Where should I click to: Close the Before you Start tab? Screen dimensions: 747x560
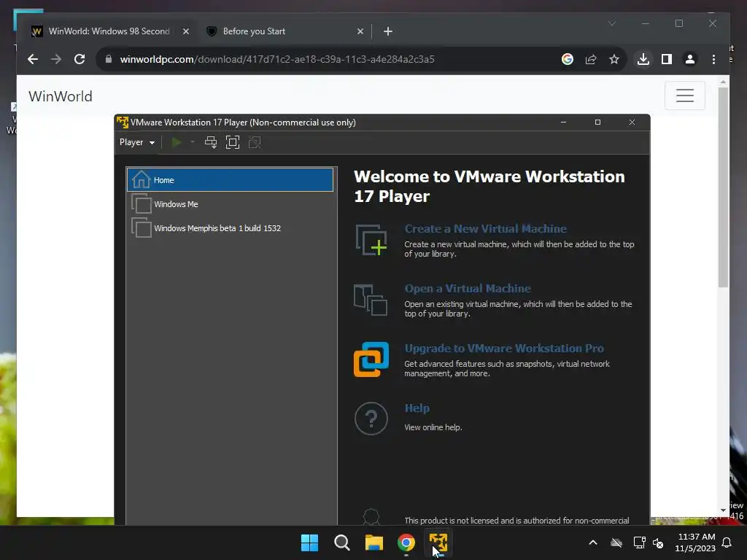(x=360, y=31)
